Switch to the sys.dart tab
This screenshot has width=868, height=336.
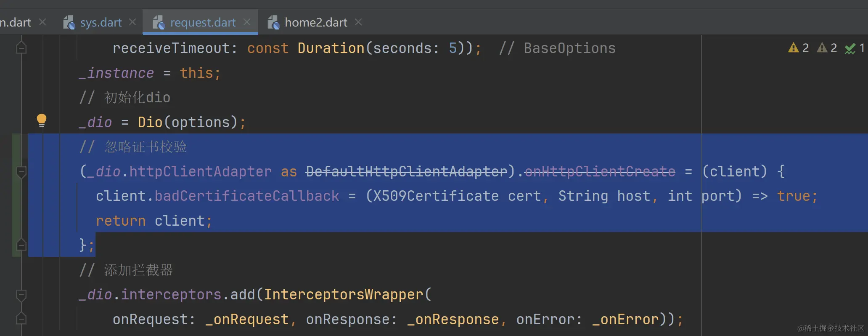pos(101,22)
